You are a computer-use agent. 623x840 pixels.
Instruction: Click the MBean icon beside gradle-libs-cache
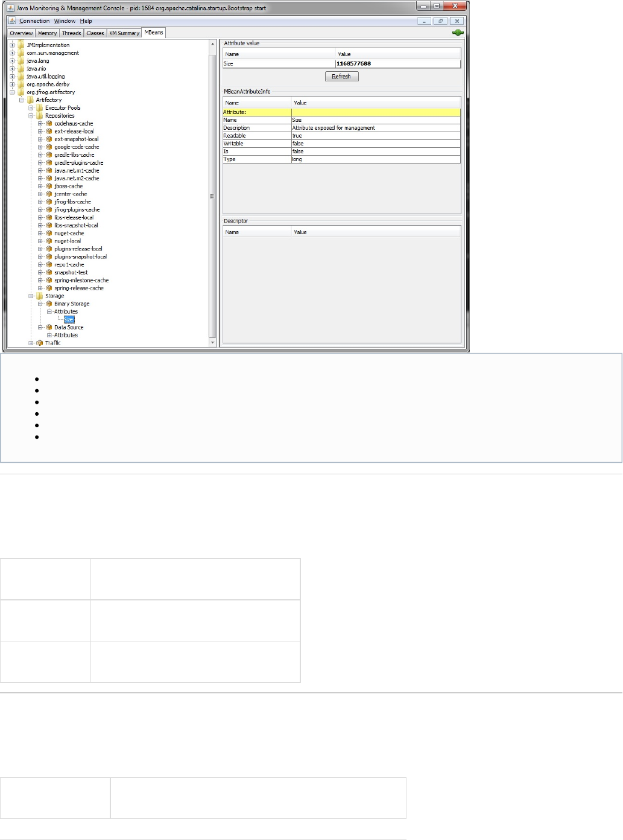pos(49,154)
